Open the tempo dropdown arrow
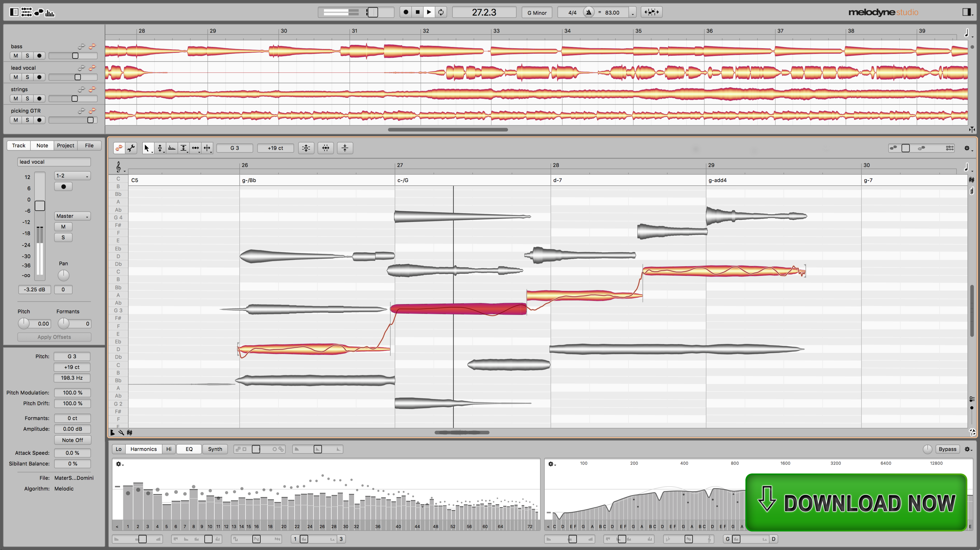980x550 pixels. pyautogui.click(x=633, y=13)
